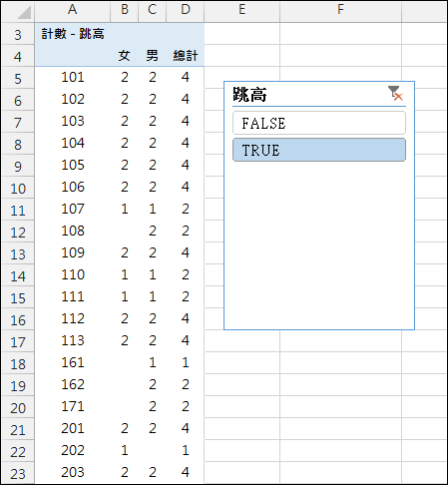Select column F header

click(340, 10)
